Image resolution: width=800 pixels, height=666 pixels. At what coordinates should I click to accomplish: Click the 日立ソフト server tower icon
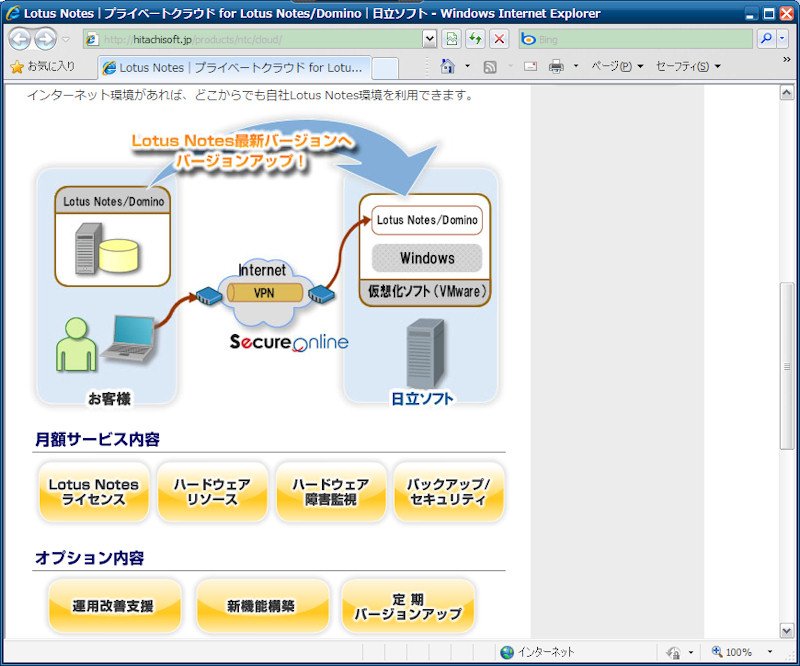426,353
